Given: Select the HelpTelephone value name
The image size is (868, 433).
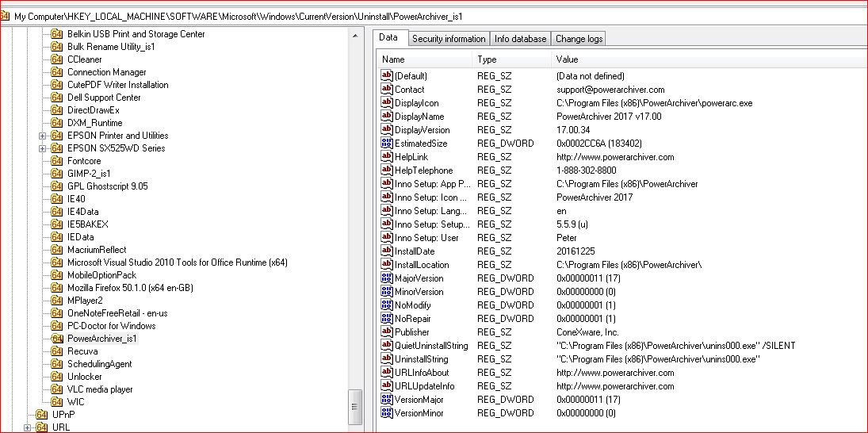Looking at the screenshot, I should click(x=423, y=170).
